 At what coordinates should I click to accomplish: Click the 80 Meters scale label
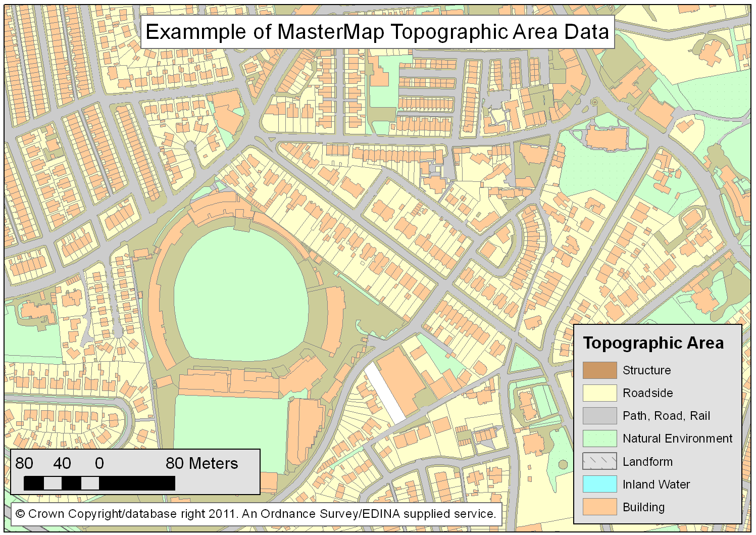click(201, 463)
